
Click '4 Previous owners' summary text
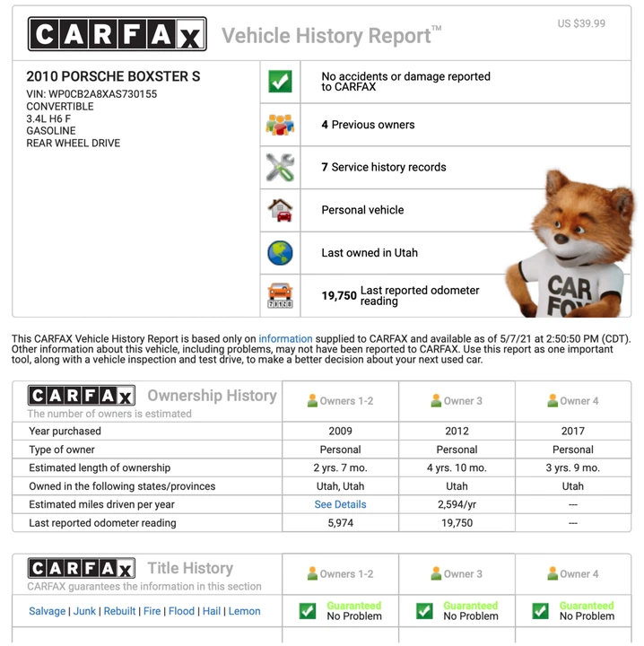(x=368, y=125)
